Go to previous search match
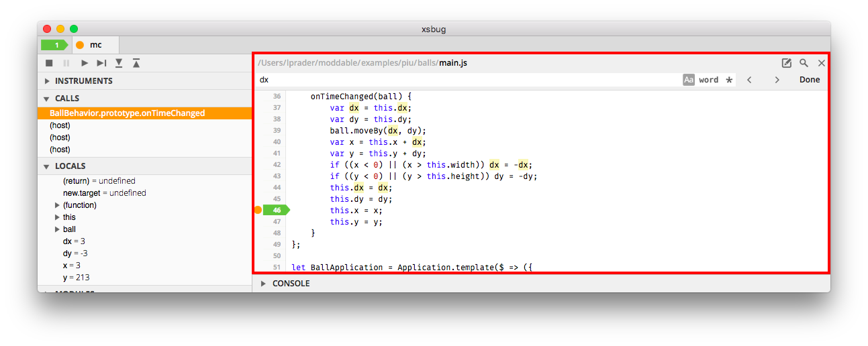The image size is (868, 346). pyautogui.click(x=749, y=80)
